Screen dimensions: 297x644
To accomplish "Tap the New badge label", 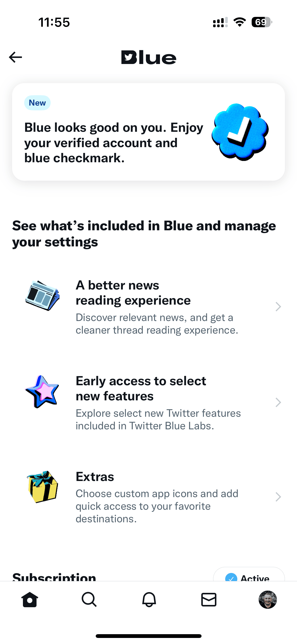I will coord(37,103).
